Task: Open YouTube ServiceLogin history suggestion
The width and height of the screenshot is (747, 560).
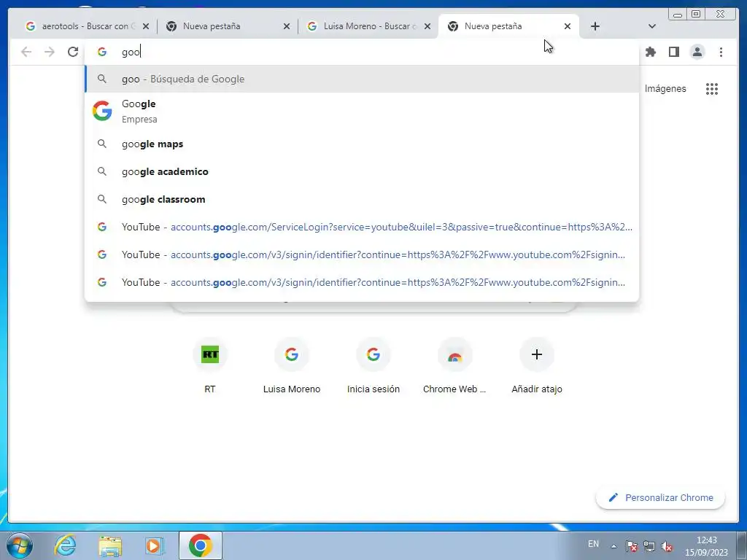Action: point(362,227)
